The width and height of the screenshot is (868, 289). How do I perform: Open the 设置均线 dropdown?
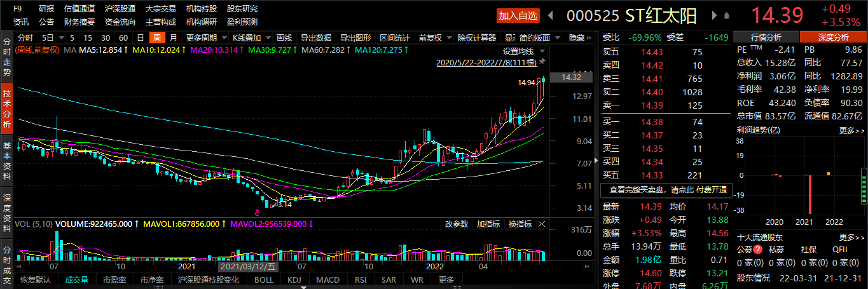tap(524, 51)
